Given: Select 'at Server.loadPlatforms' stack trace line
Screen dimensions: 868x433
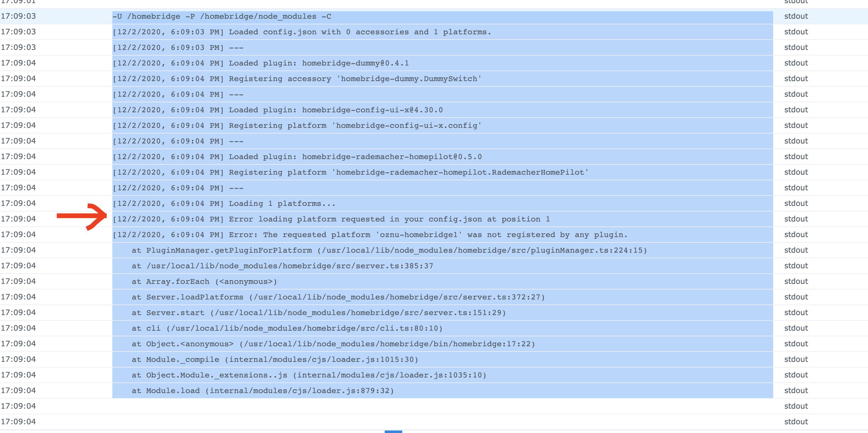Looking at the screenshot, I should (x=338, y=297).
